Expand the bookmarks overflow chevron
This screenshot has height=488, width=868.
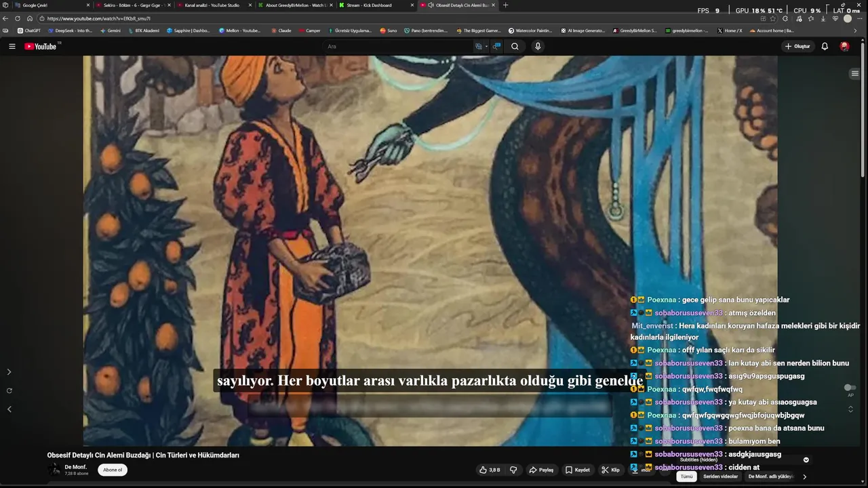click(855, 30)
